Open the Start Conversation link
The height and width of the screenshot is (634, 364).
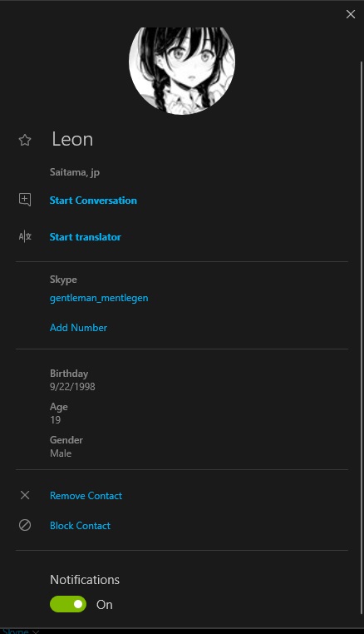point(93,201)
